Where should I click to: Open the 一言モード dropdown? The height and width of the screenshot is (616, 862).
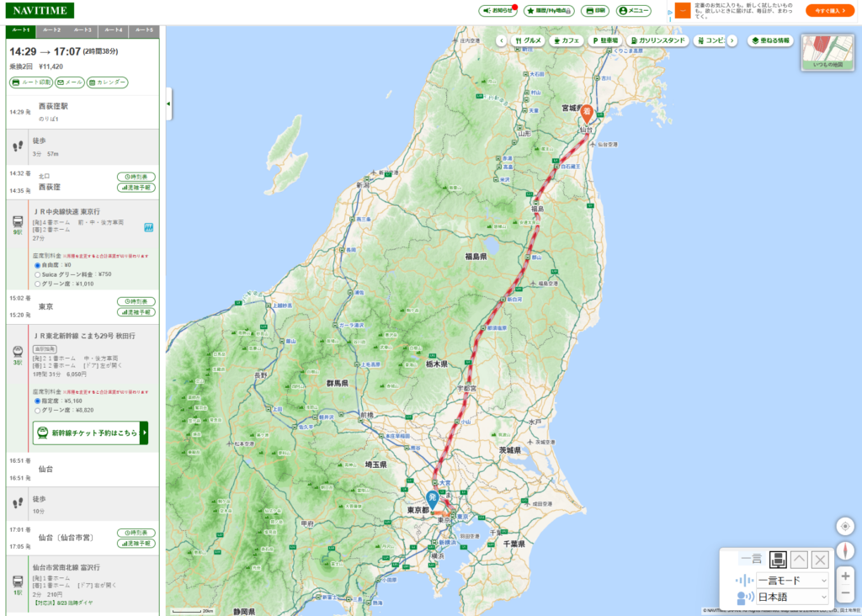(x=792, y=580)
